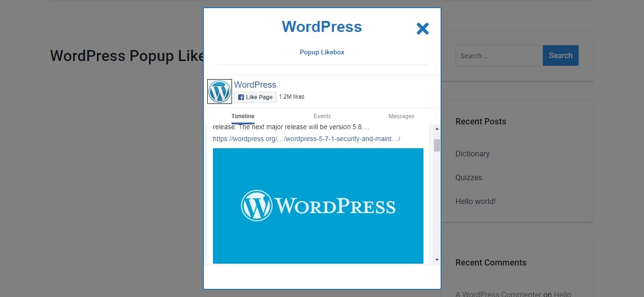Switch to the Timeline tab
The image size is (644, 297).
pyautogui.click(x=243, y=116)
